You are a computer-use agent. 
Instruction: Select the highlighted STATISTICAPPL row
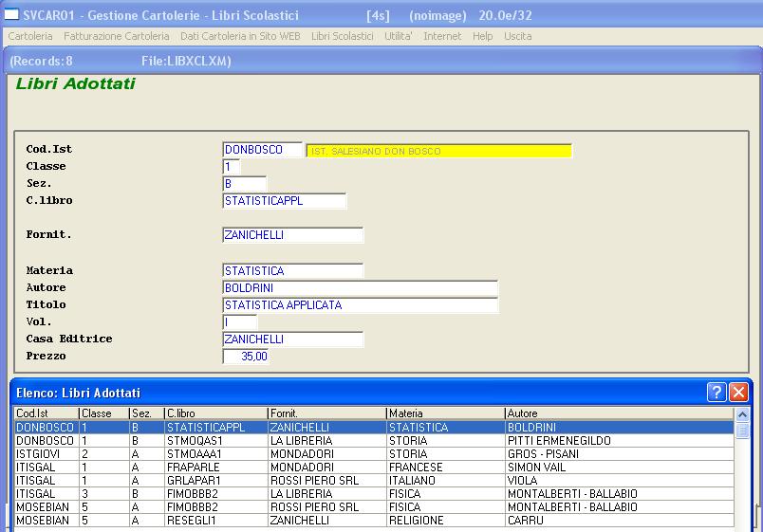(x=374, y=428)
